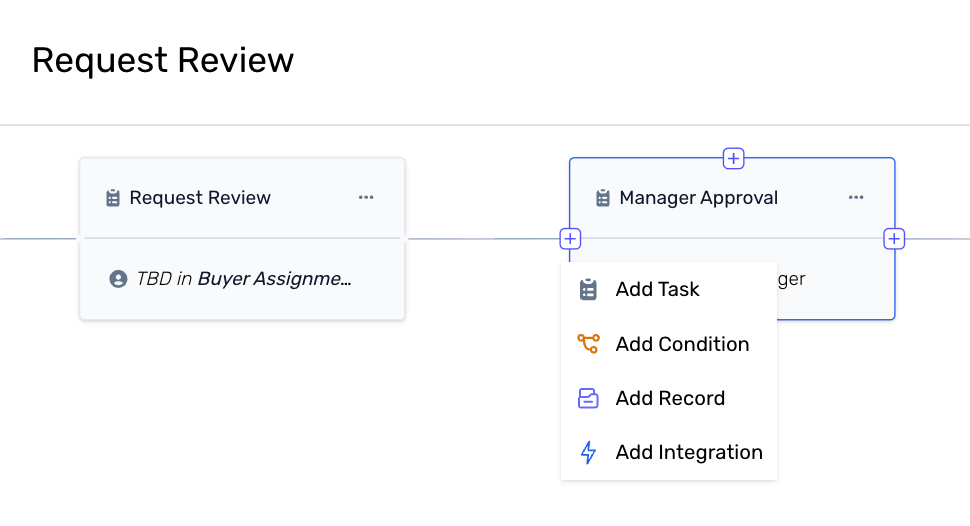
Task: Click the clipboard icon on Request Review card
Action: (x=113, y=198)
